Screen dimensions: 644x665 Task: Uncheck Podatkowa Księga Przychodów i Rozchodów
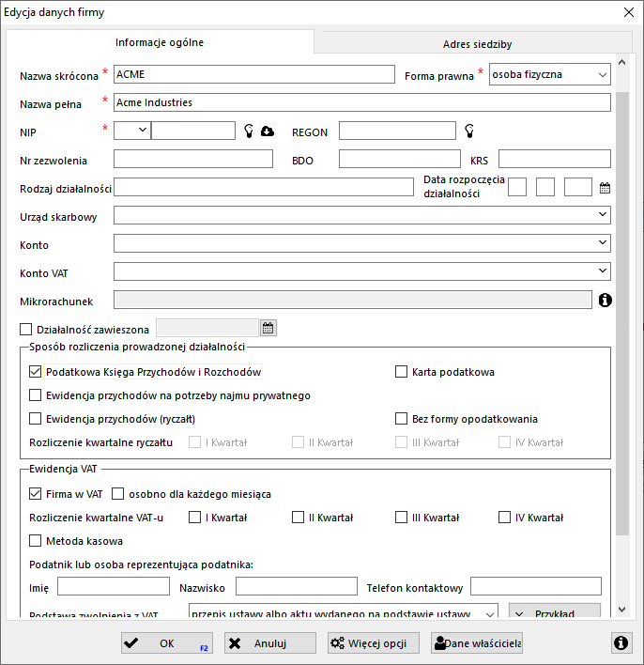[x=35, y=372]
